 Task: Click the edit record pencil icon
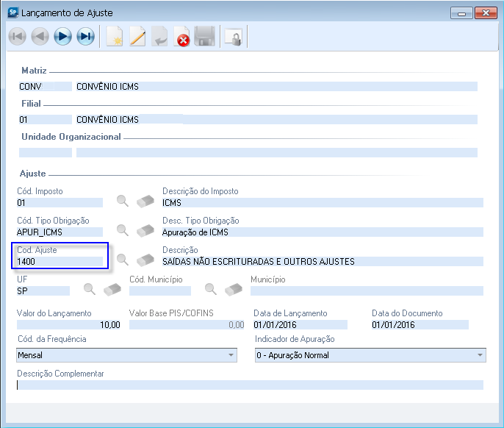[137, 37]
